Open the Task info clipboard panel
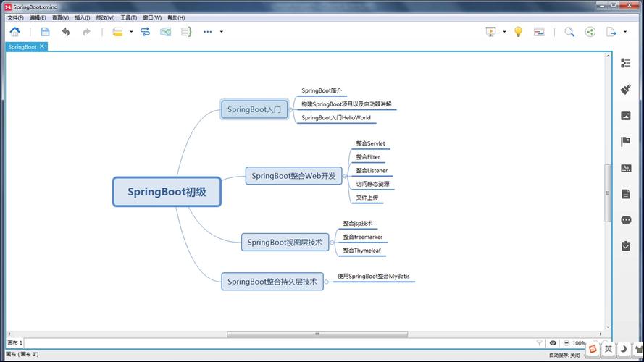This screenshot has width=644, height=362. click(x=625, y=246)
